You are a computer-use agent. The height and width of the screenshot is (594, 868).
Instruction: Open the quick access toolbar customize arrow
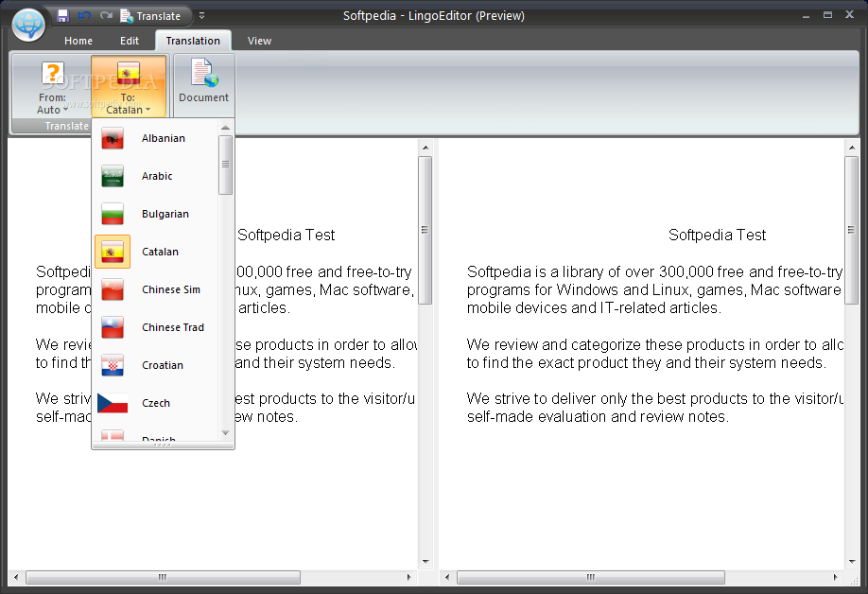202,16
